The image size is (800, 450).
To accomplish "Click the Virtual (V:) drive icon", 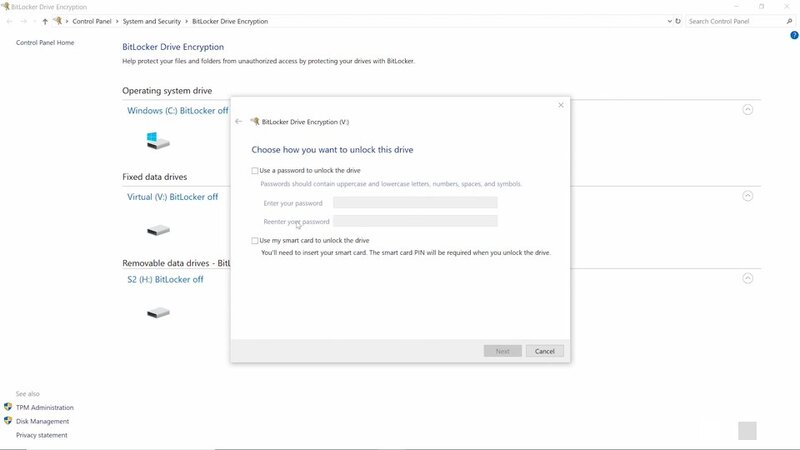I will click(x=158, y=230).
